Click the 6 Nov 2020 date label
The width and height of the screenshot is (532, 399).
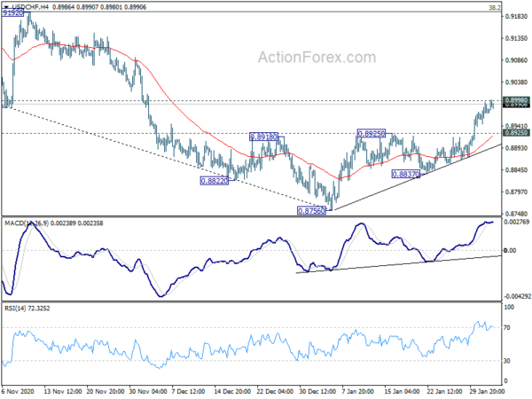pos(18,391)
